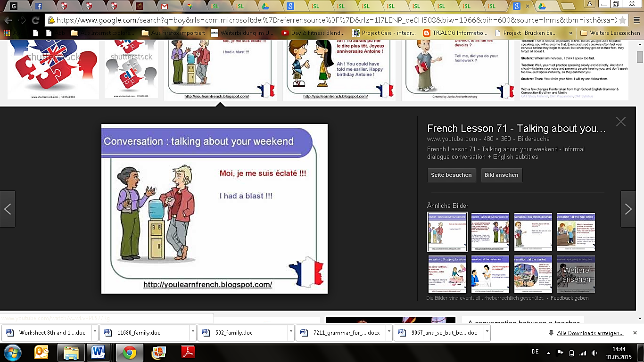Open the 'TRIALOG Informatio...' bookmark
The width and height of the screenshot is (644, 362).
(x=455, y=33)
